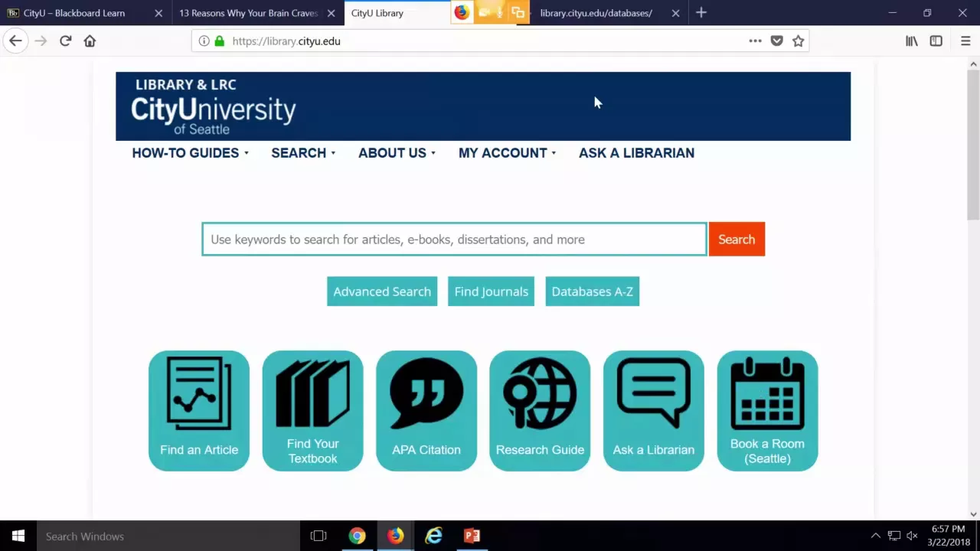Open the Firefox Library icon
This screenshot has width=980, height=551.
911,41
